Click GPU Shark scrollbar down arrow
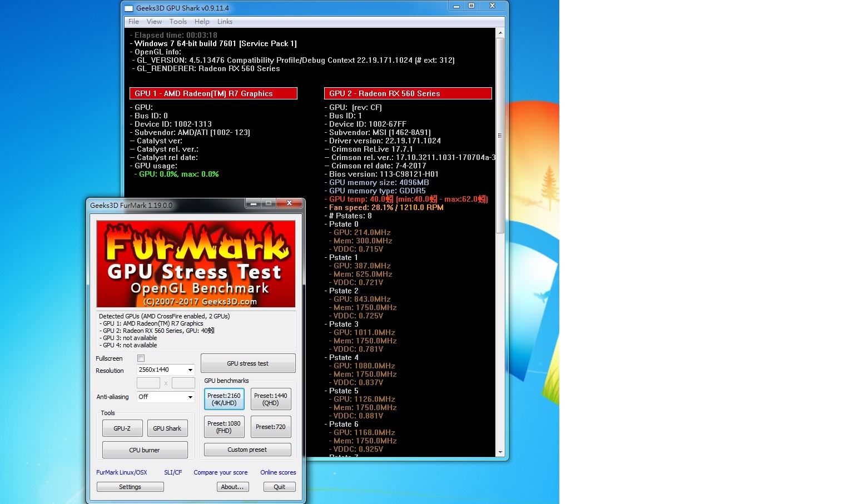Image resolution: width=854 pixels, height=504 pixels. point(500,452)
